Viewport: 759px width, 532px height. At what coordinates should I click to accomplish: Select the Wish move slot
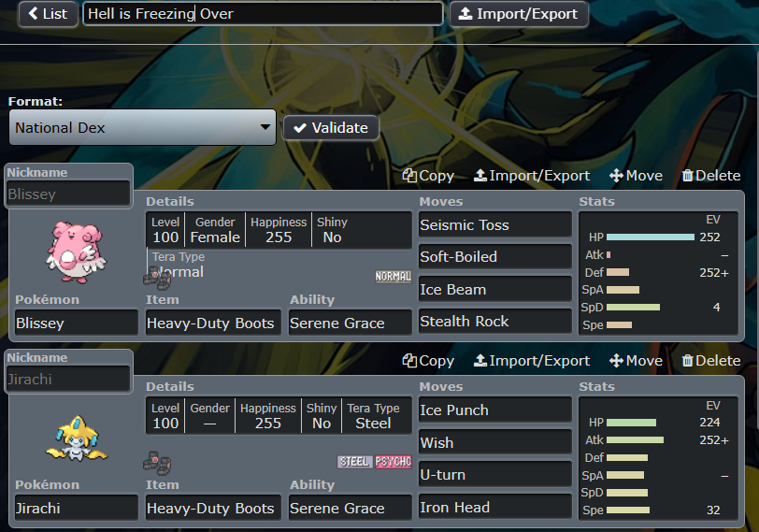[495, 442]
